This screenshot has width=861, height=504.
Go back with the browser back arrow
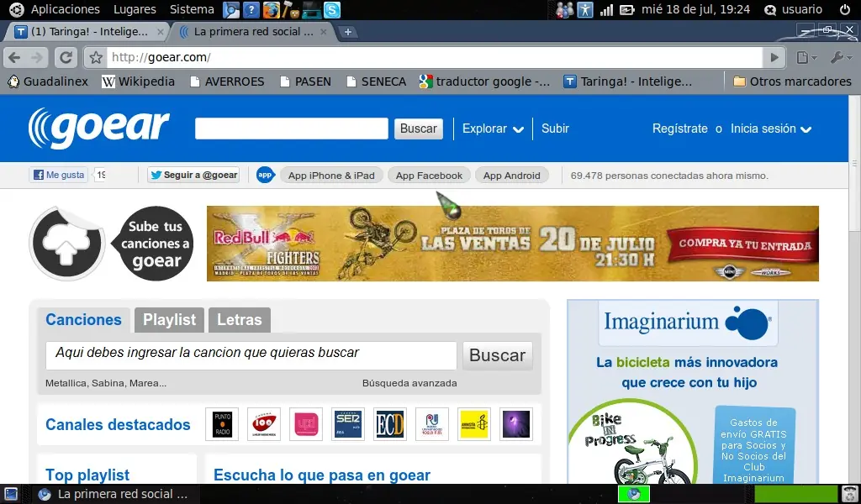pyautogui.click(x=15, y=57)
